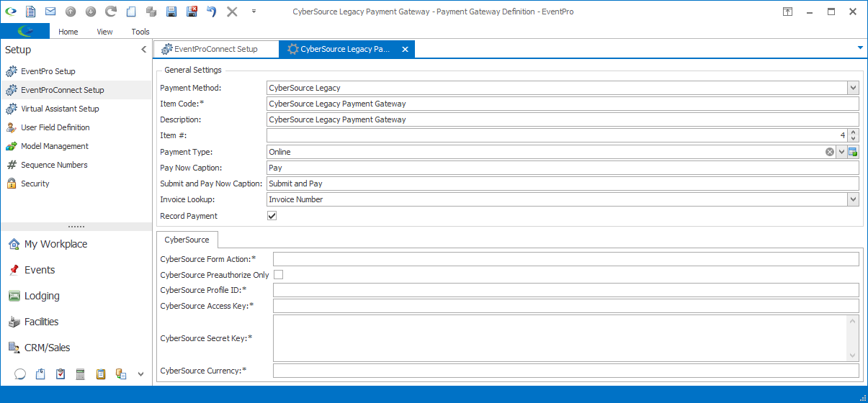The image size is (868, 403).
Task: Open the Home ribbon tab
Action: 68,32
